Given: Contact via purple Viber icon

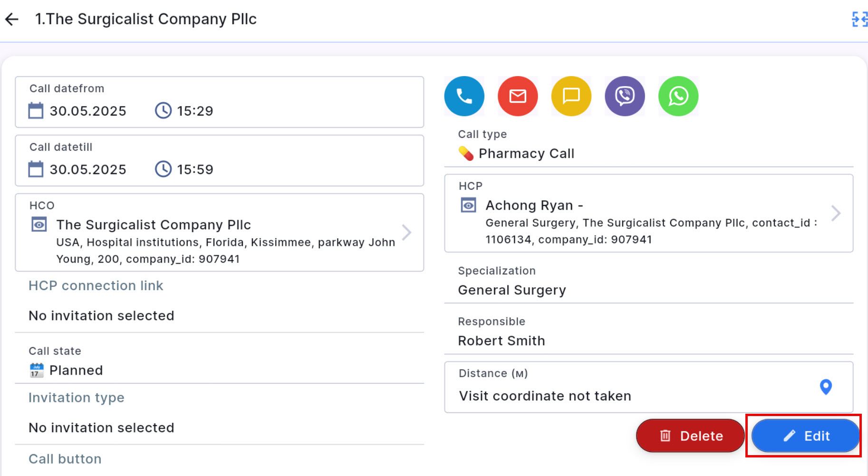Looking at the screenshot, I should (625, 96).
